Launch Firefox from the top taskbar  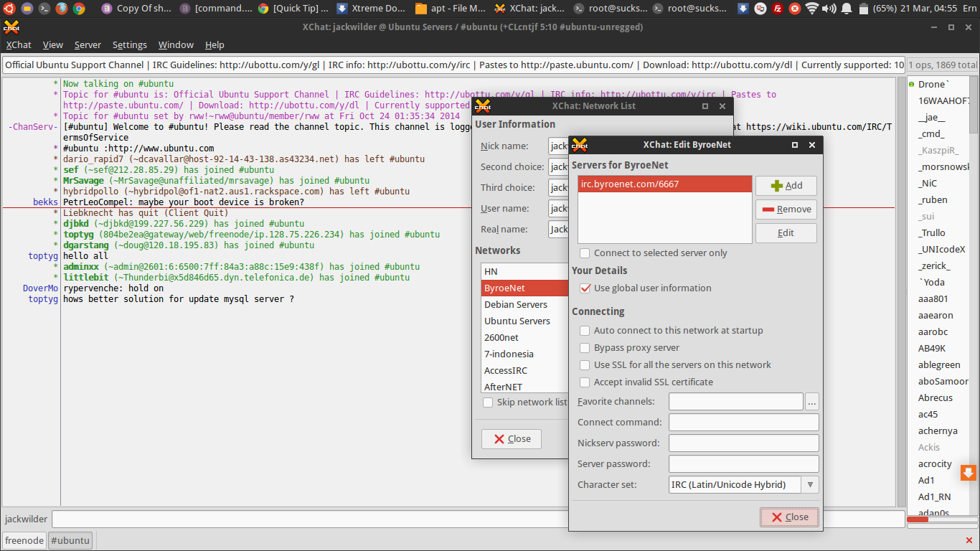click(60, 9)
